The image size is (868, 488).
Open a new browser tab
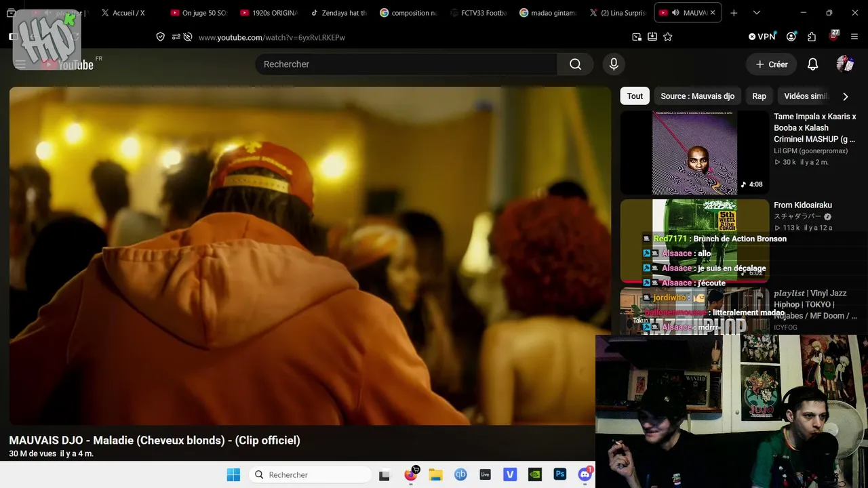pos(734,13)
